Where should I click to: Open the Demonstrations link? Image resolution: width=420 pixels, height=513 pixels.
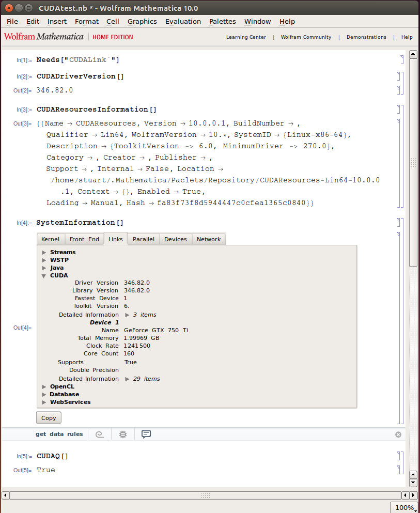click(366, 37)
